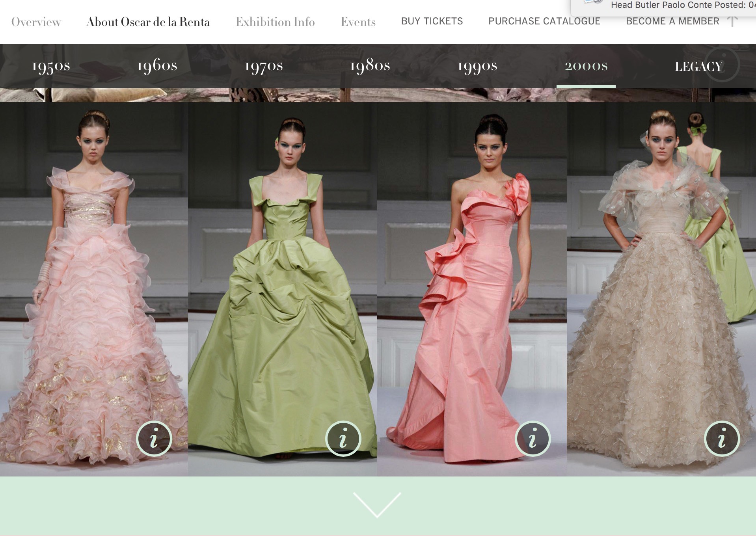
Task: Select the 2000s decade tab
Action: click(x=586, y=66)
